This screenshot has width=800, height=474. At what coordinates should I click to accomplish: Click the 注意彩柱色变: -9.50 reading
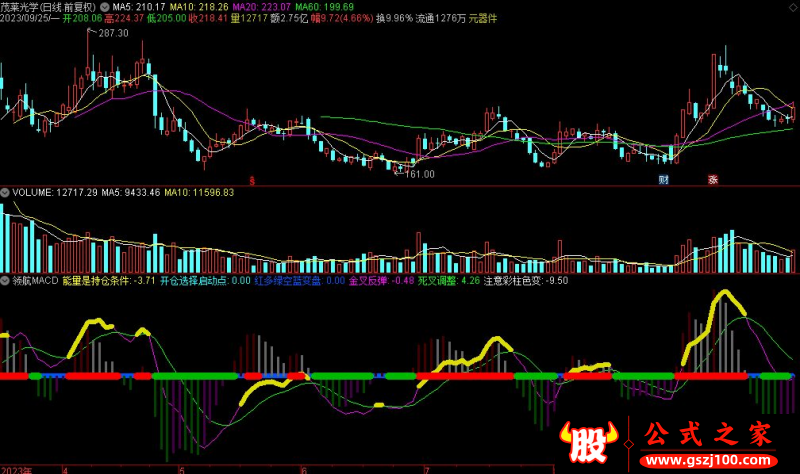point(526,281)
